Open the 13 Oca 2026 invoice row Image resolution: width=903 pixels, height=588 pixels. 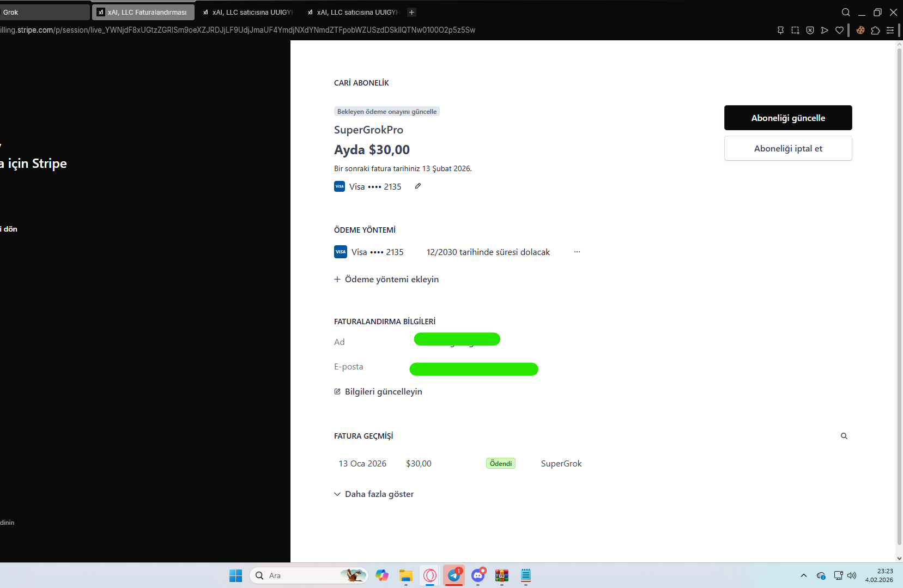[x=460, y=464]
